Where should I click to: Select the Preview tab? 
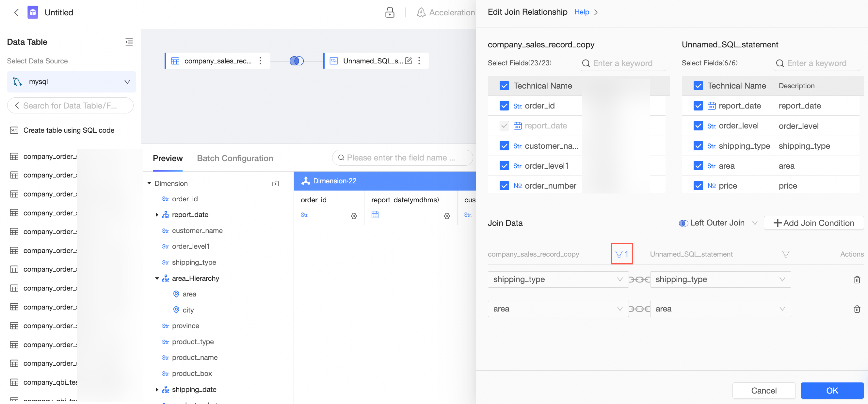point(168,158)
